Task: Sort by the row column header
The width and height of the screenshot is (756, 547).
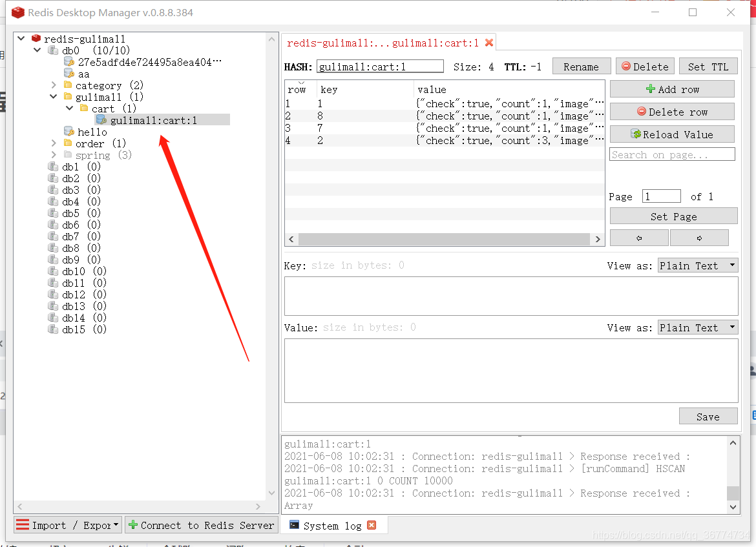Action: [301, 89]
